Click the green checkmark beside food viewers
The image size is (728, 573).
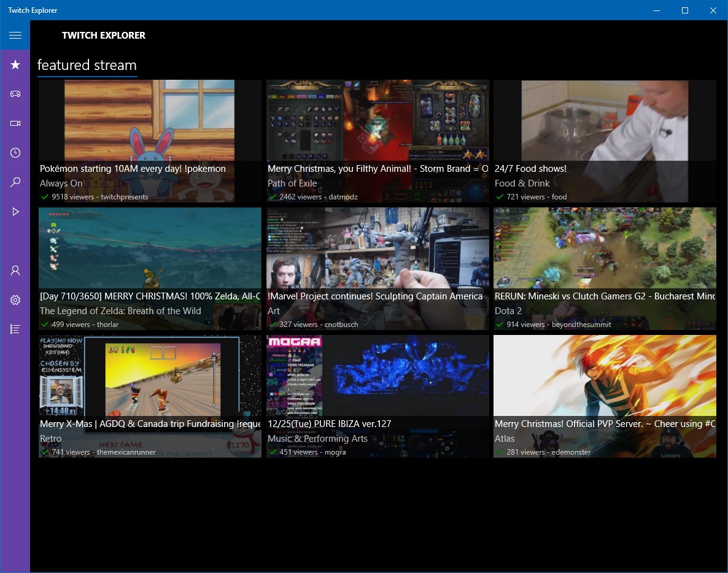(500, 197)
